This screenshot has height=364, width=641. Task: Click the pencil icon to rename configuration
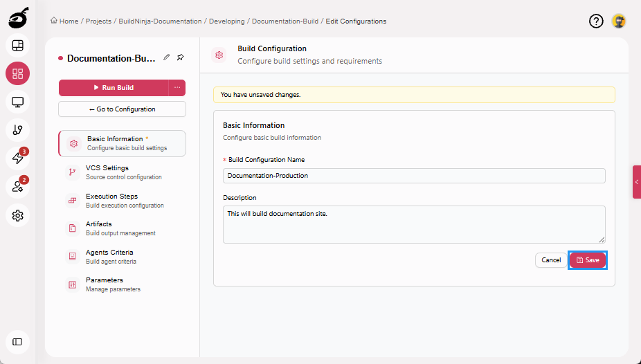pos(166,57)
